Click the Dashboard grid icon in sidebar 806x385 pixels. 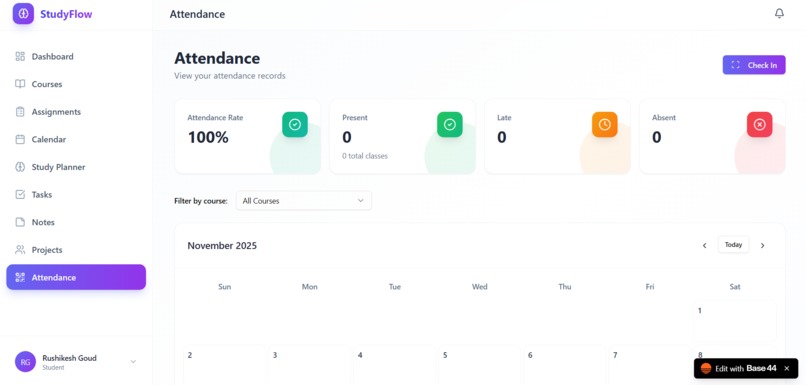click(x=20, y=57)
